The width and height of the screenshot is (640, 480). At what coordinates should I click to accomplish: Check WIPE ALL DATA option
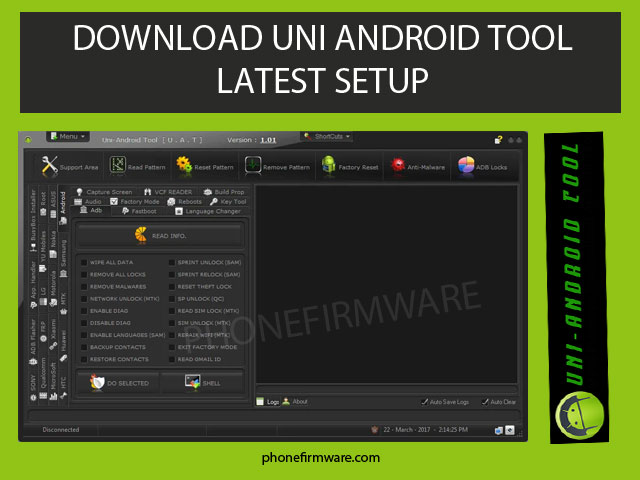coord(84,262)
